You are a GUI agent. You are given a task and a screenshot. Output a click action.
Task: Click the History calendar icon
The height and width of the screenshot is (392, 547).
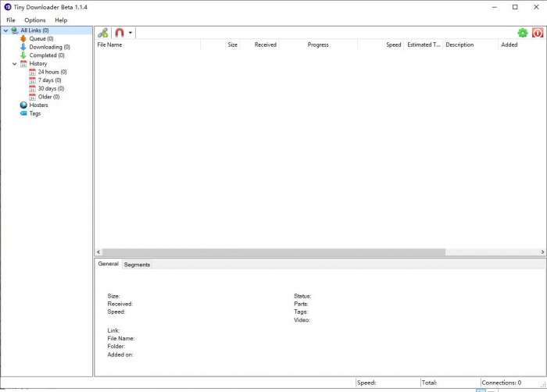[23, 64]
